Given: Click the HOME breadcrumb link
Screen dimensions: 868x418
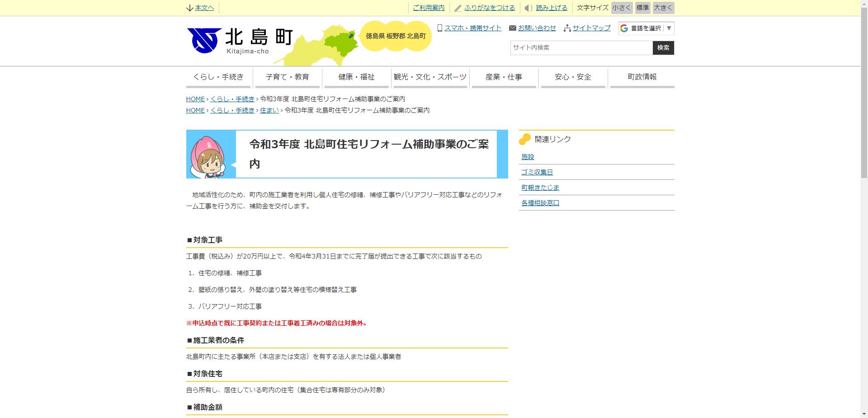Looking at the screenshot, I should pyautogui.click(x=195, y=99).
